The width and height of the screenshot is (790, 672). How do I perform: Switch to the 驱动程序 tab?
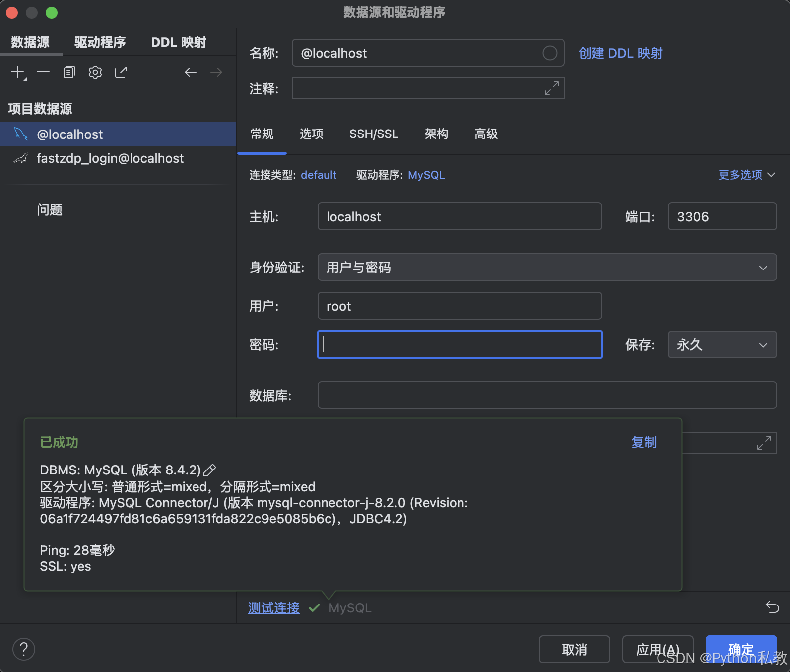tap(100, 42)
